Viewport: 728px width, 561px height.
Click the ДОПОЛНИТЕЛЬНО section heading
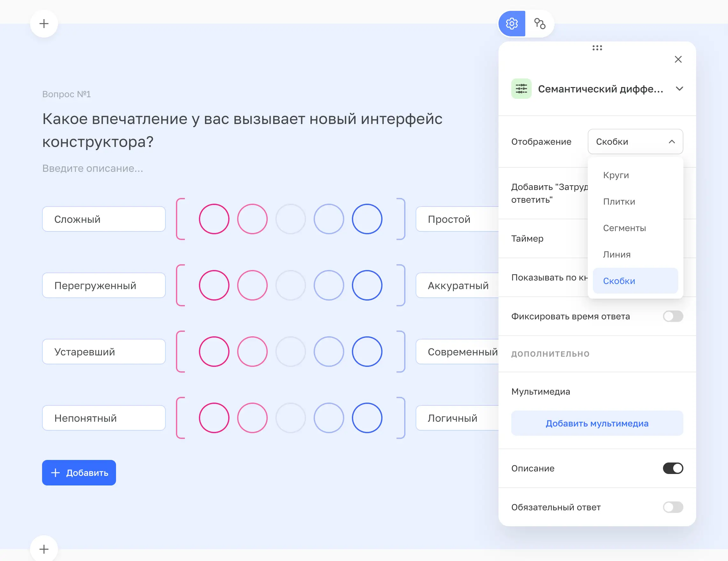pyautogui.click(x=550, y=354)
